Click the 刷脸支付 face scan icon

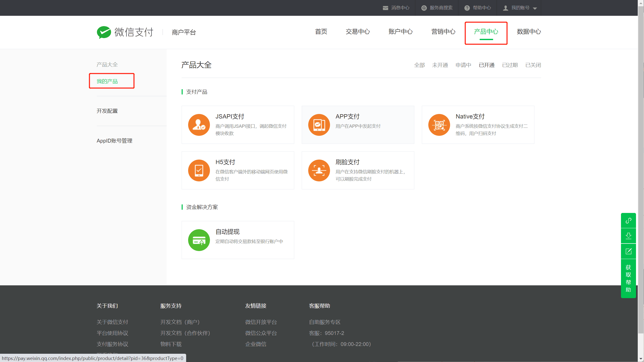click(319, 170)
